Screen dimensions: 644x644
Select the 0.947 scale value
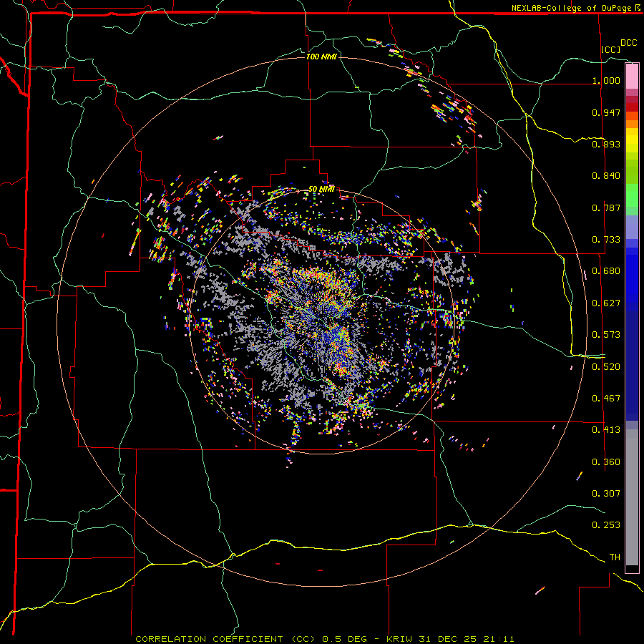click(606, 112)
